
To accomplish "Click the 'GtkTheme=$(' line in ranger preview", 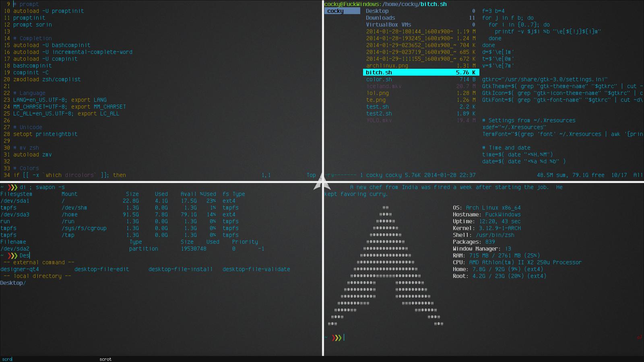I will click(563, 86).
